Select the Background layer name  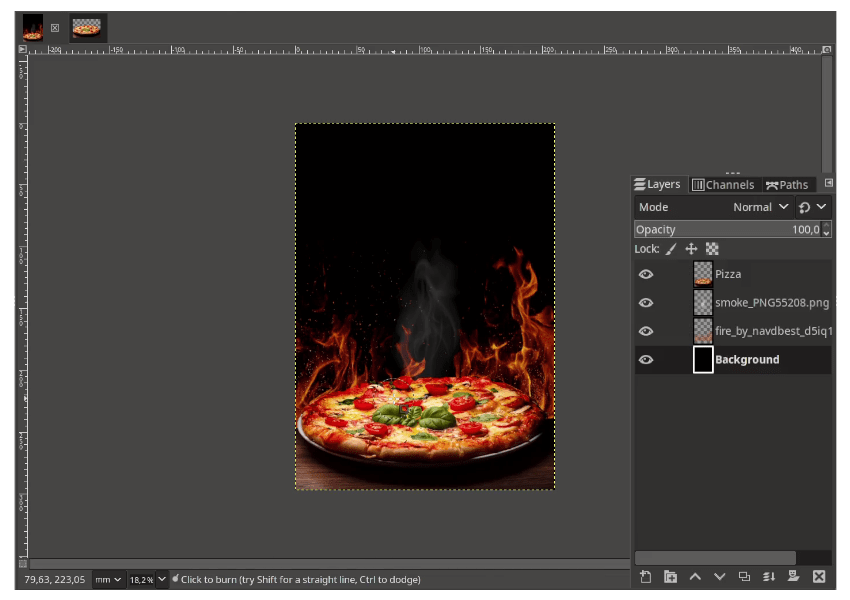pos(747,359)
